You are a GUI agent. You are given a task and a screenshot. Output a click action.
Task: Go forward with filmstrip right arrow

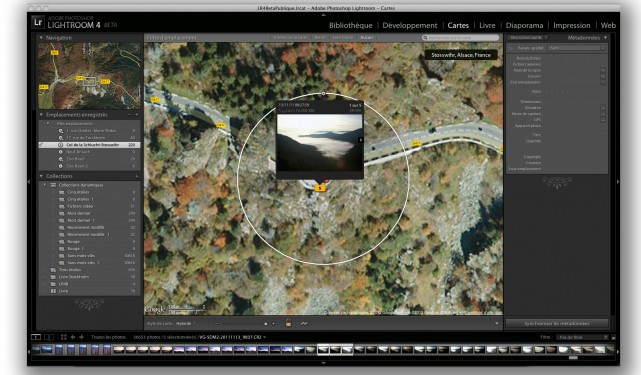tap(81, 337)
